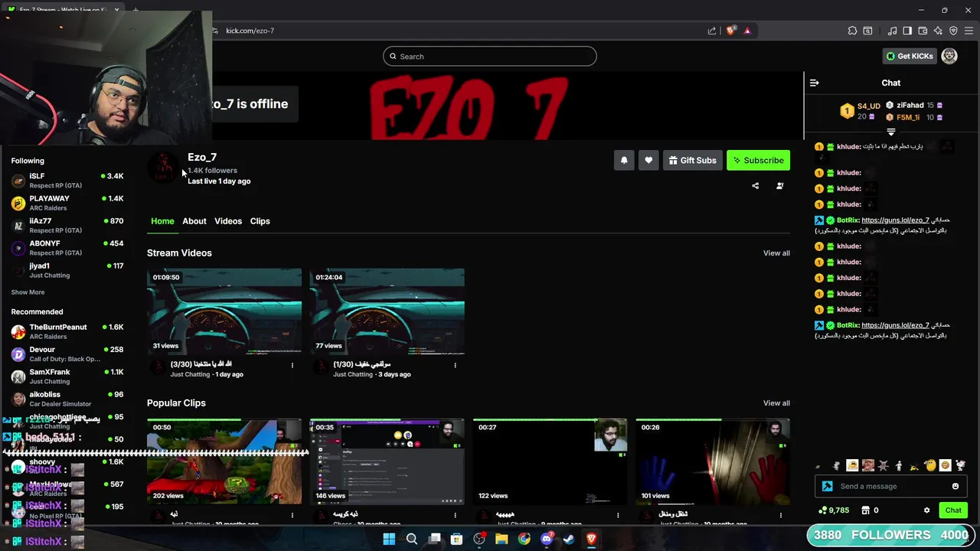The height and width of the screenshot is (551, 980).
Task: Open followed channel PLAYAWAY in sidebar
Action: [67, 203]
